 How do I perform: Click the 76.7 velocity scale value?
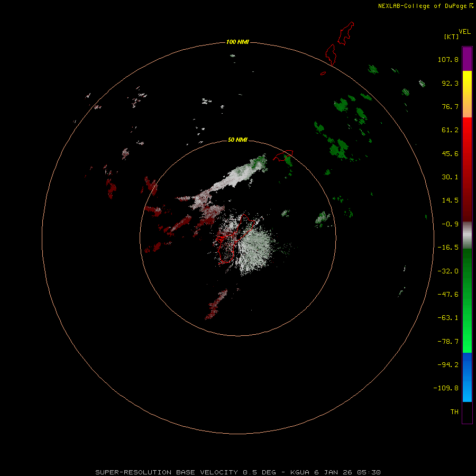[450, 106]
